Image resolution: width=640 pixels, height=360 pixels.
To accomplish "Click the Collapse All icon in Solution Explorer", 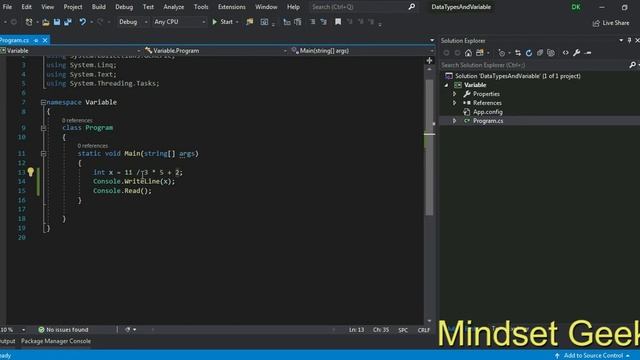I will tap(540, 53).
